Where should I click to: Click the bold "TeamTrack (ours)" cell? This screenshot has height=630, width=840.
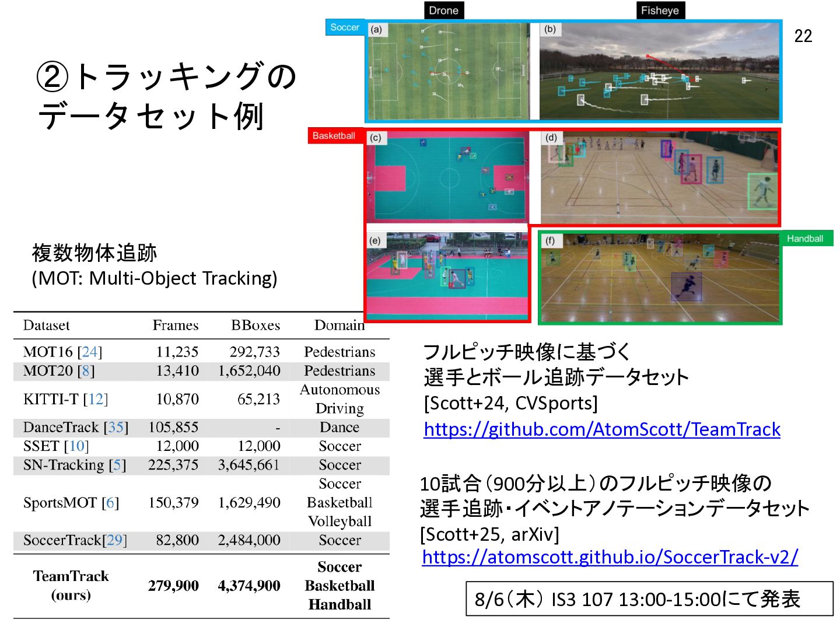pos(71,586)
